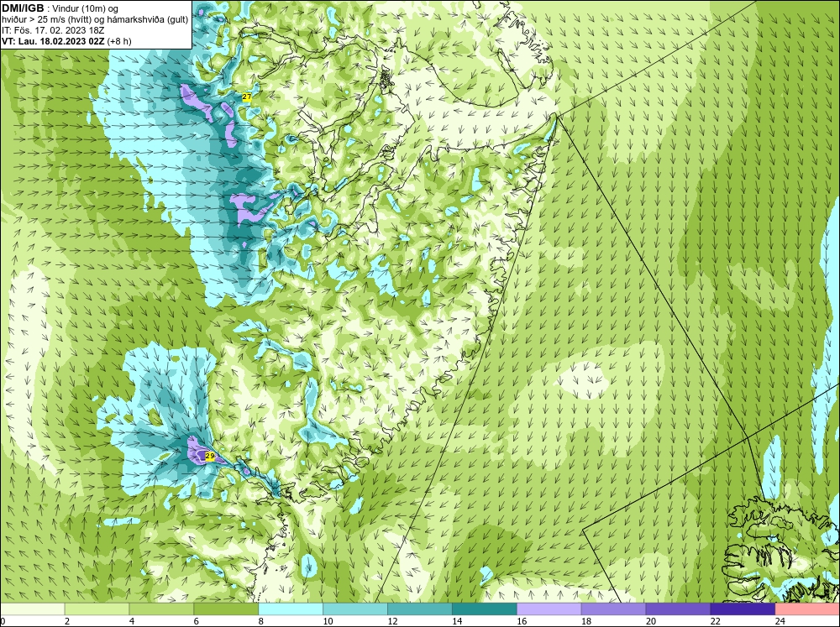Screen dimensions: 840x627
Task: Click the DMI/IGB title text
Action: [x=23, y=8]
